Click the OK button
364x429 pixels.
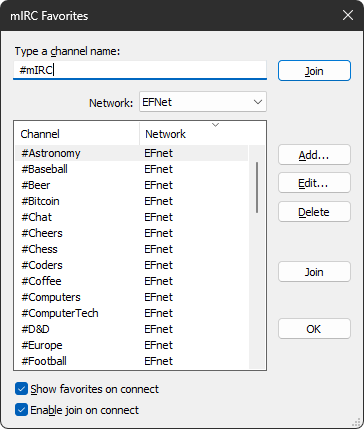(314, 329)
